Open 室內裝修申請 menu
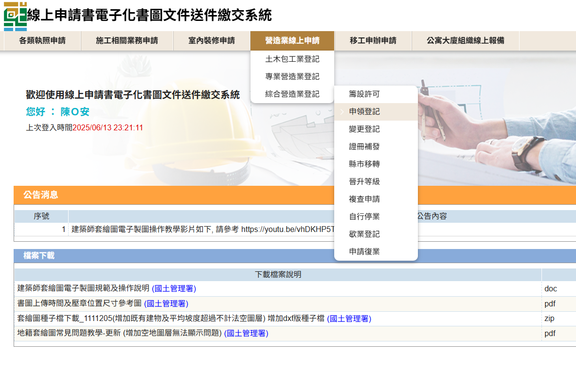This screenshot has width=576, height=392. (x=212, y=41)
